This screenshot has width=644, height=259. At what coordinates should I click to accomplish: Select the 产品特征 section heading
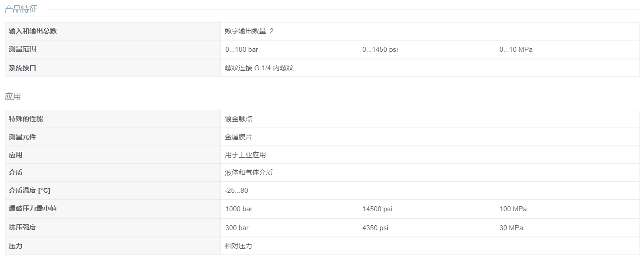[21, 9]
